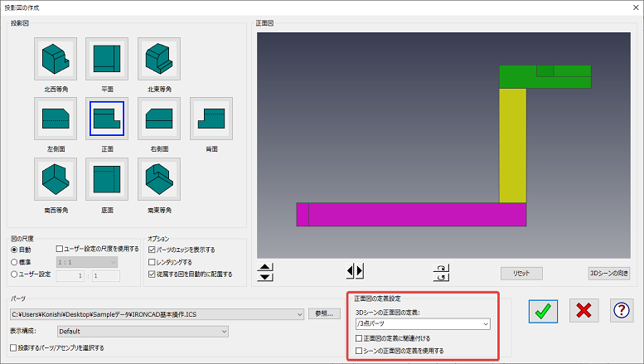Click the second user scale denominator field
Screen dimensions: 644x364
(106, 275)
